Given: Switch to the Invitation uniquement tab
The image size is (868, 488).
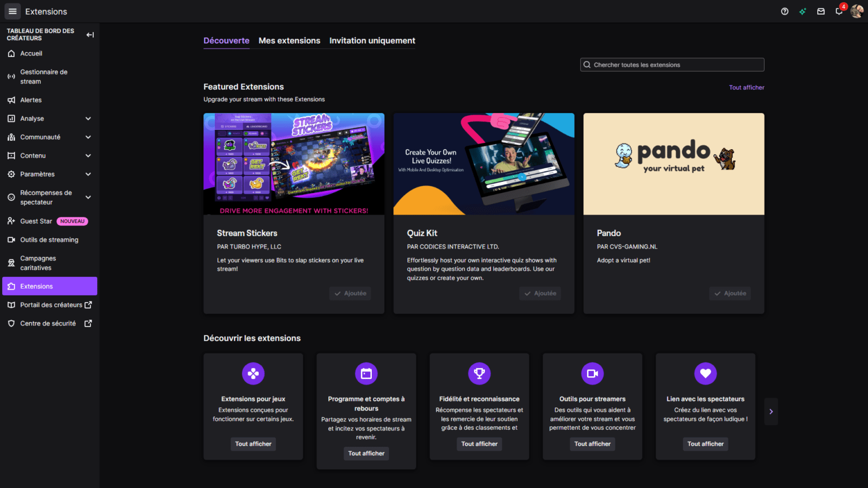Looking at the screenshot, I should tap(372, 41).
